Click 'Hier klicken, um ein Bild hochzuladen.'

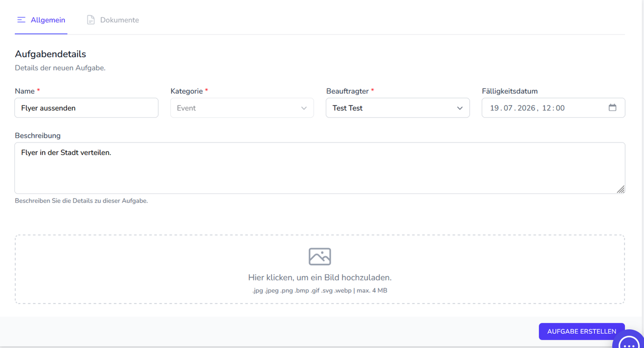320,278
